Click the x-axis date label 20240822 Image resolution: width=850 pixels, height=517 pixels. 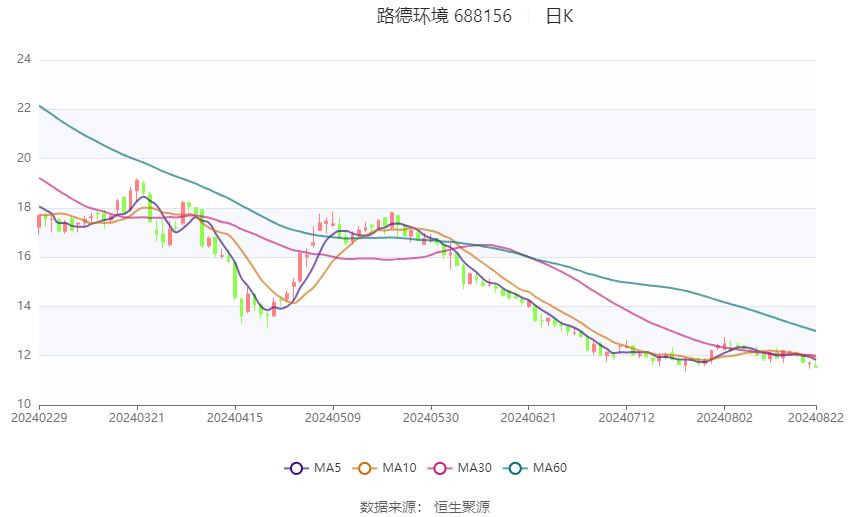tap(816, 418)
